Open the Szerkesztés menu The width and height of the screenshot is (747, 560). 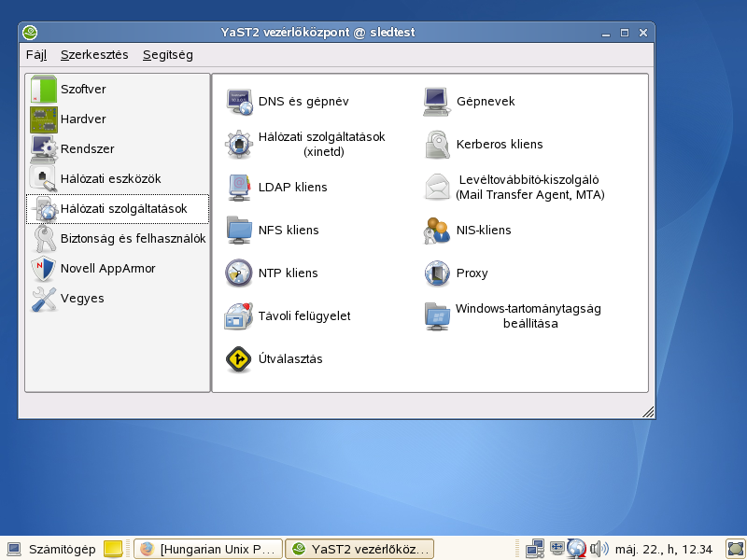pyautogui.click(x=94, y=55)
